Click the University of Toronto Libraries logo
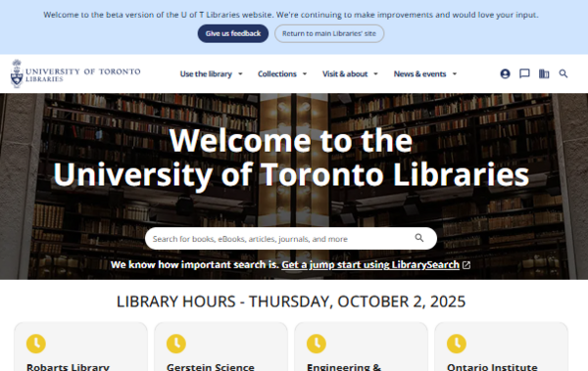 point(75,73)
